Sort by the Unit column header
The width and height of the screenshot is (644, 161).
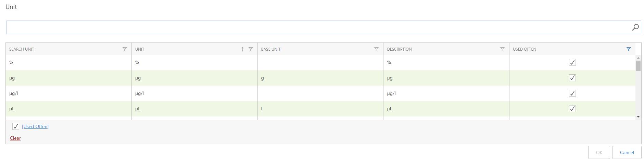click(x=140, y=49)
